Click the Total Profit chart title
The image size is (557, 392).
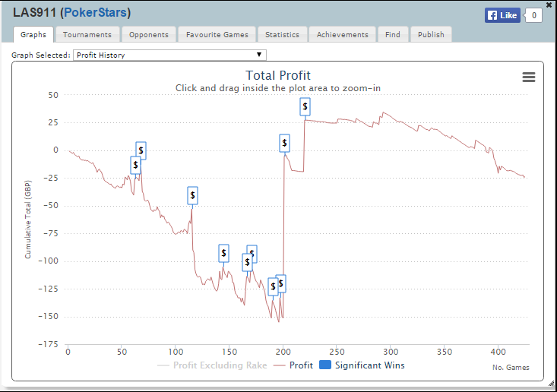coord(278,76)
